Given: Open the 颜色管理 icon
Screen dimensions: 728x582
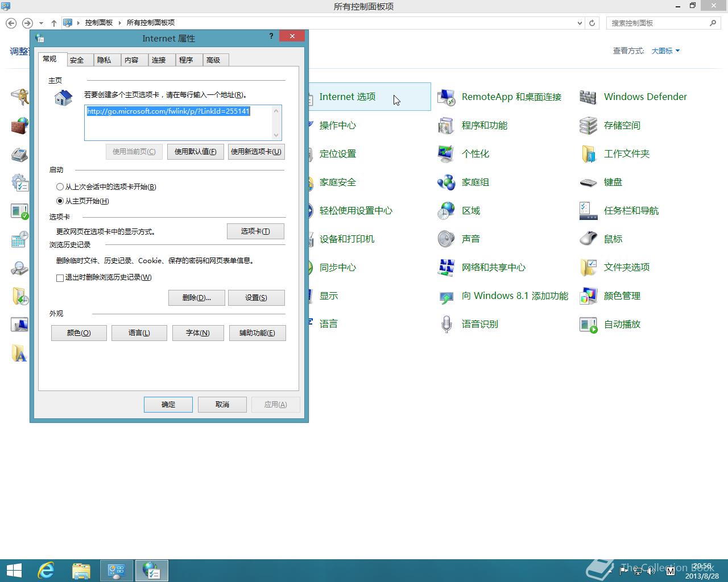Looking at the screenshot, I should pyautogui.click(x=588, y=296).
